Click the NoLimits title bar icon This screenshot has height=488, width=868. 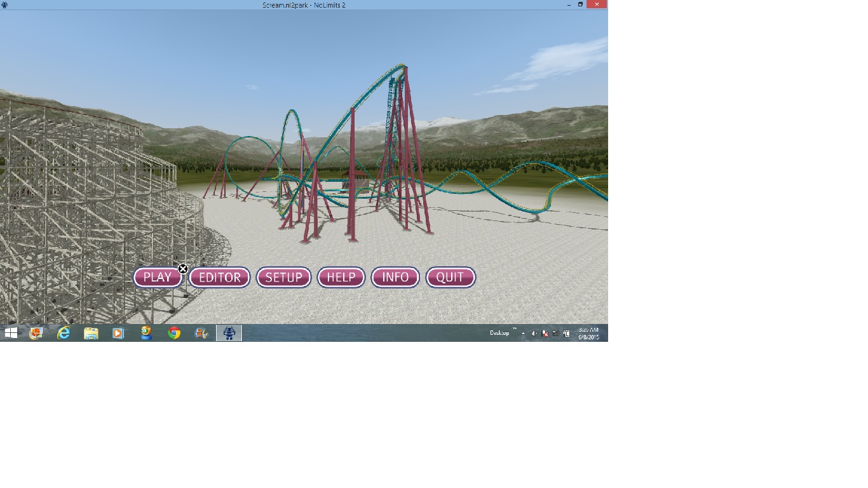[4, 4]
